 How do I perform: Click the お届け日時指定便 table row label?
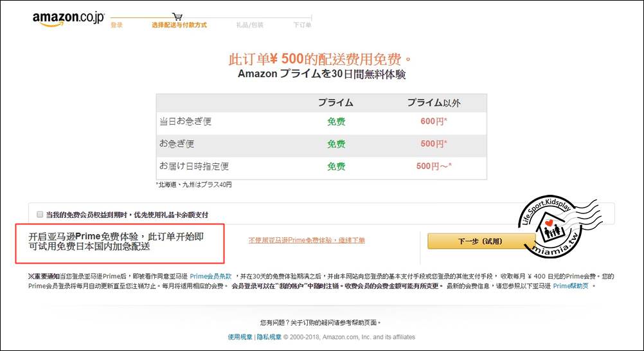click(x=194, y=166)
